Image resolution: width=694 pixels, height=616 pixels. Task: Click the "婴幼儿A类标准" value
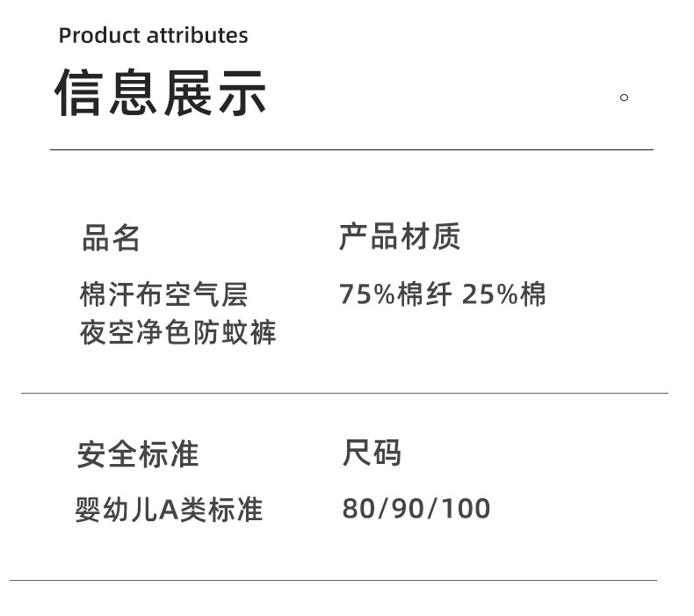pos(169,510)
